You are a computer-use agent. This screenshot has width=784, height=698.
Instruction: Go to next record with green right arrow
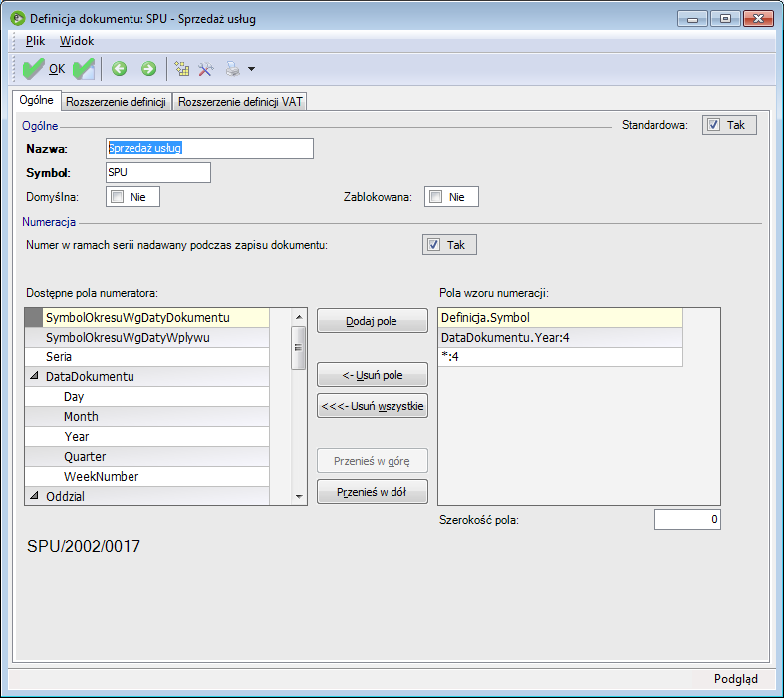pos(148,69)
